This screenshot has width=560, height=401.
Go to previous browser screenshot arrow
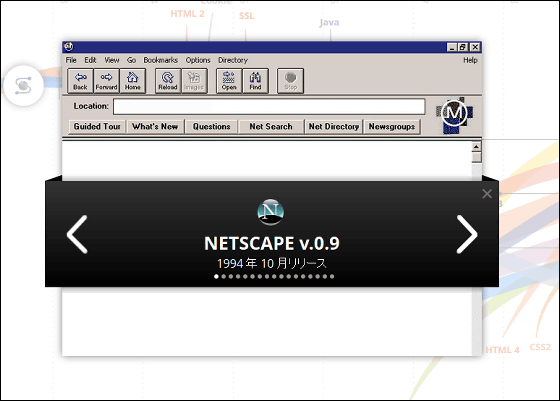(x=77, y=234)
